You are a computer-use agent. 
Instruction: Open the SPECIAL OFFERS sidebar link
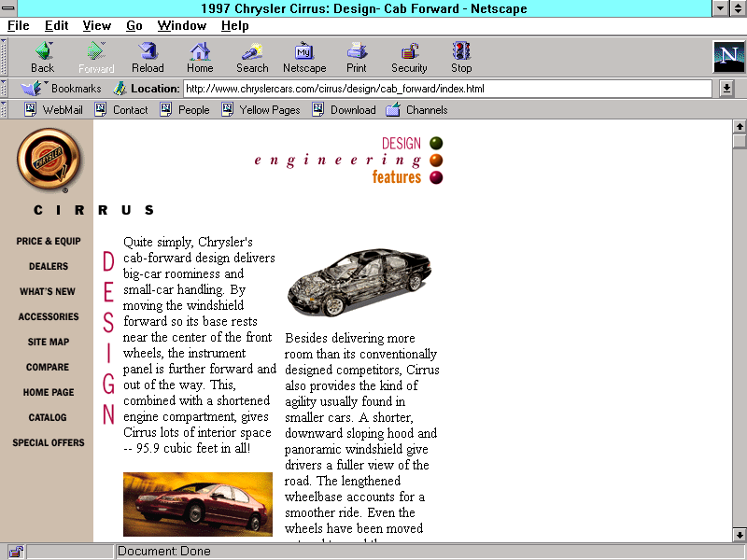click(x=49, y=442)
